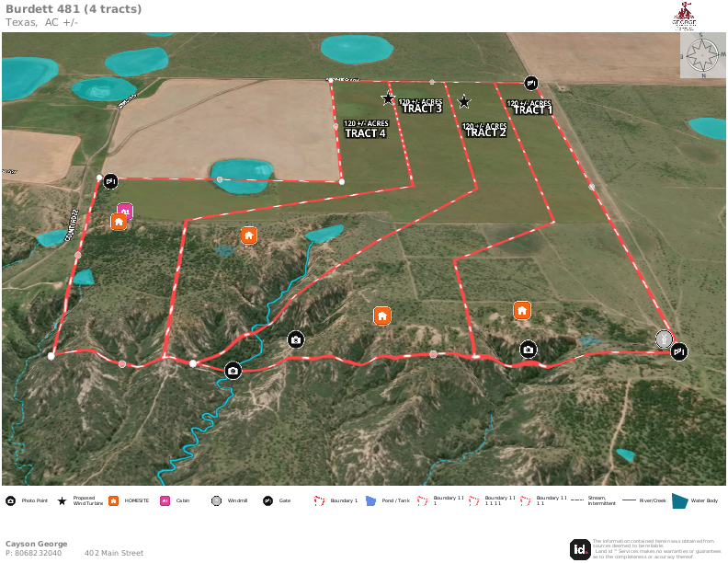The height and width of the screenshot is (563, 728).
Task: Select the gate marker on County Road 22
Action: click(x=111, y=181)
